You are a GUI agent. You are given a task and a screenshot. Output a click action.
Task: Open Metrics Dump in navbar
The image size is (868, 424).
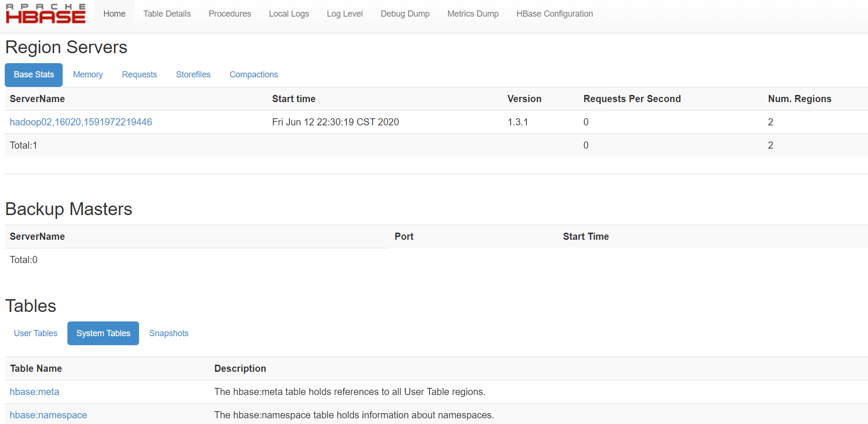coord(473,14)
